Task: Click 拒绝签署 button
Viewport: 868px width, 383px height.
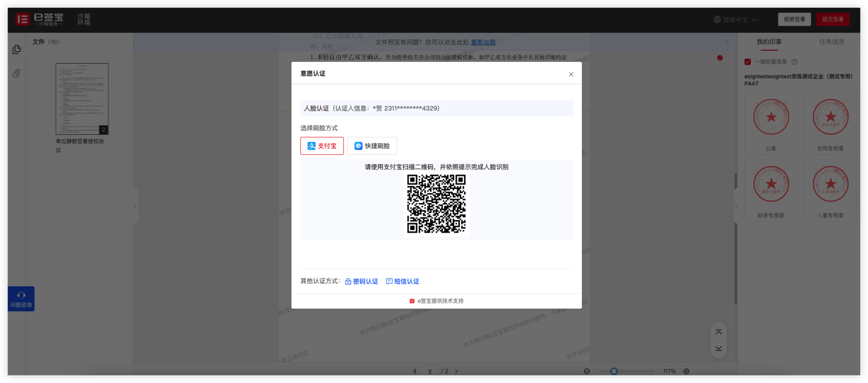Action: coord(794,19)
